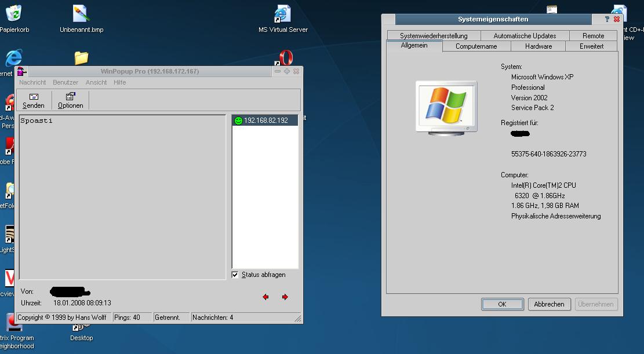Open the Ansicht menu
This screenshot has height=354, width=644.
[x=96, y=82]
